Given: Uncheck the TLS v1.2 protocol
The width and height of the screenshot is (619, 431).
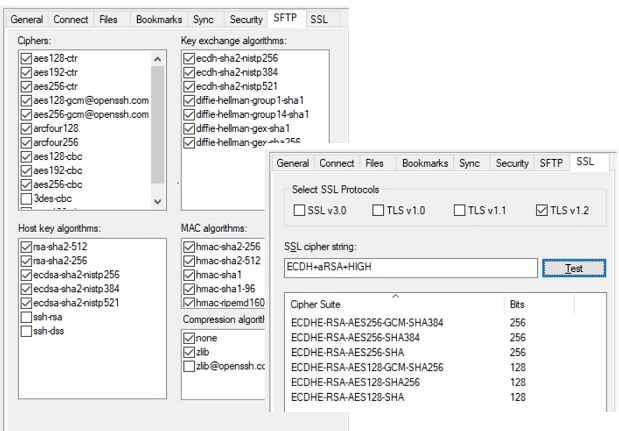Looking at the screenshot, I should tap(542, 210).
